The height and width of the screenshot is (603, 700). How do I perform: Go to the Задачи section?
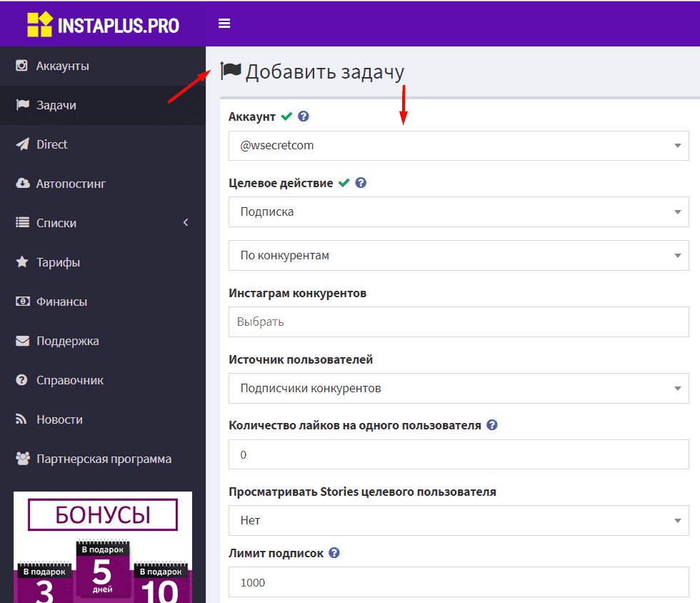(103, 105)
